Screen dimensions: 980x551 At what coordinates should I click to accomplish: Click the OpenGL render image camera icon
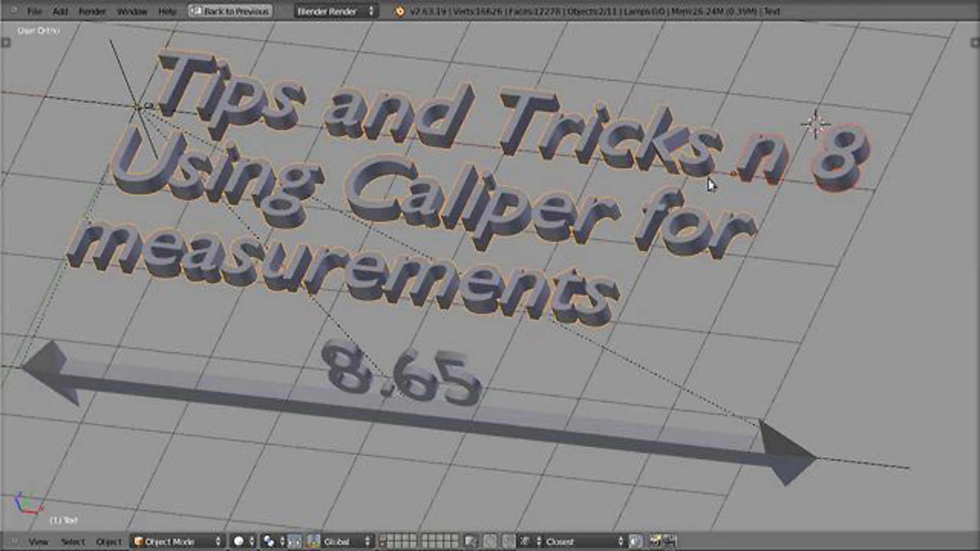pos(655,541)
